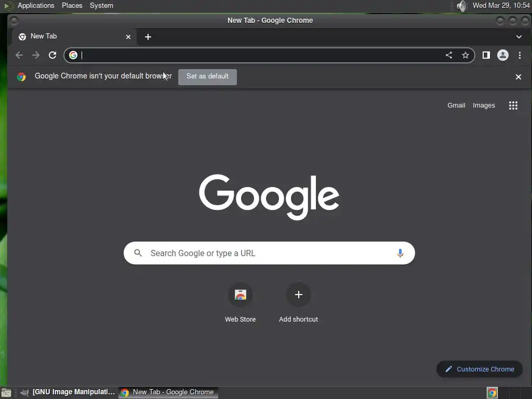The width and height of the screenshot is (532, 399).
Task: Open the System menu
Action: coord(101,5)
